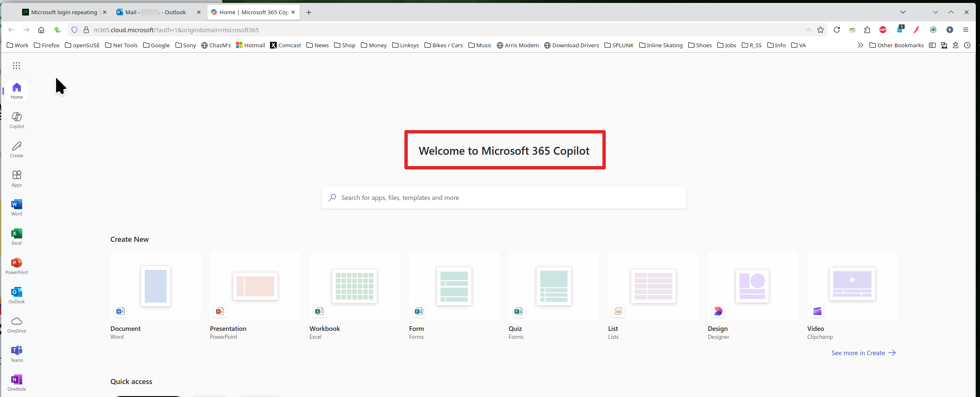Open OneDrive from the sidebar
The height and width of the screenshot is (397, 980).
coord(17,325)
